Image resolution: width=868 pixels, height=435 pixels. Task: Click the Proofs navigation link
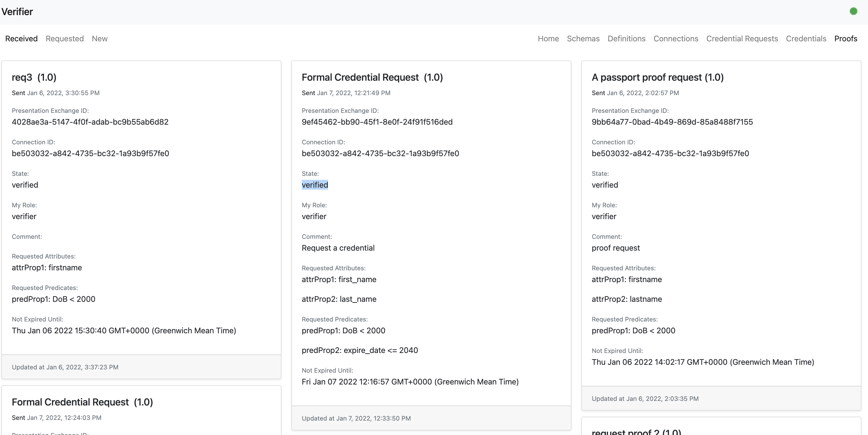coord(845,39)
